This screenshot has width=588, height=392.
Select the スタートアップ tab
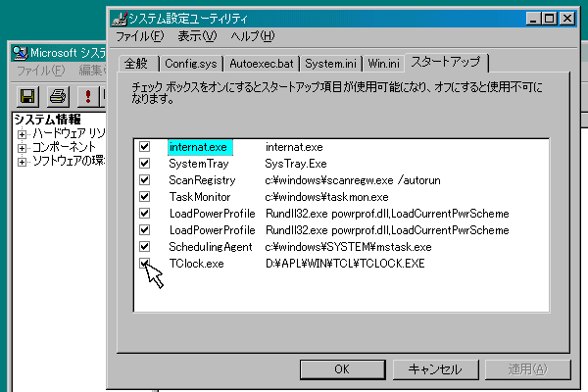(x=446, y=62)
